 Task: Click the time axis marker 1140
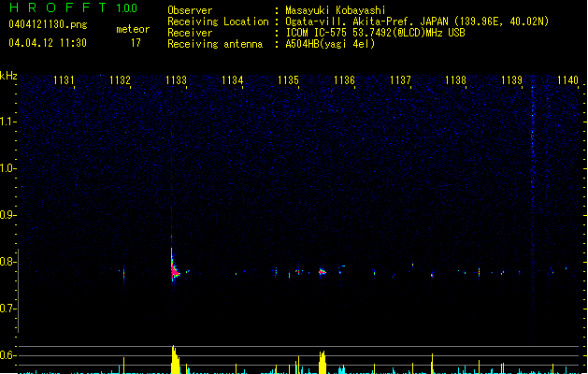coord(567,79)
